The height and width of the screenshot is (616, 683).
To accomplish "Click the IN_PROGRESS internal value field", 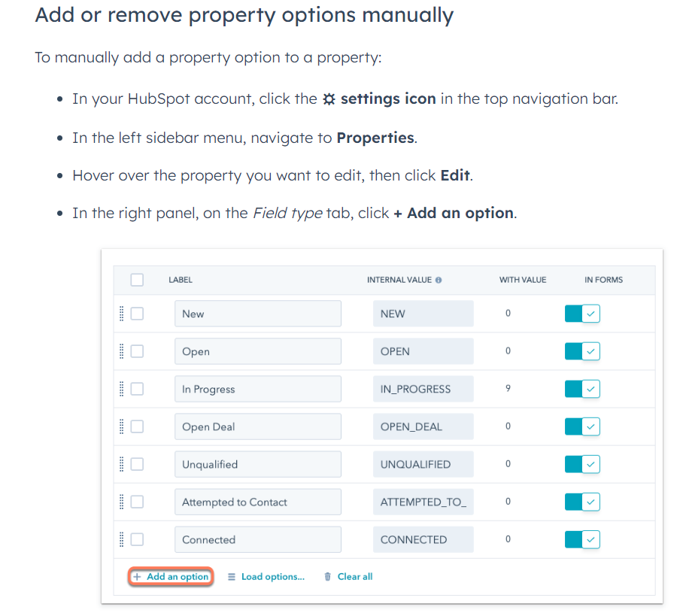I will [x=423, y=389].
